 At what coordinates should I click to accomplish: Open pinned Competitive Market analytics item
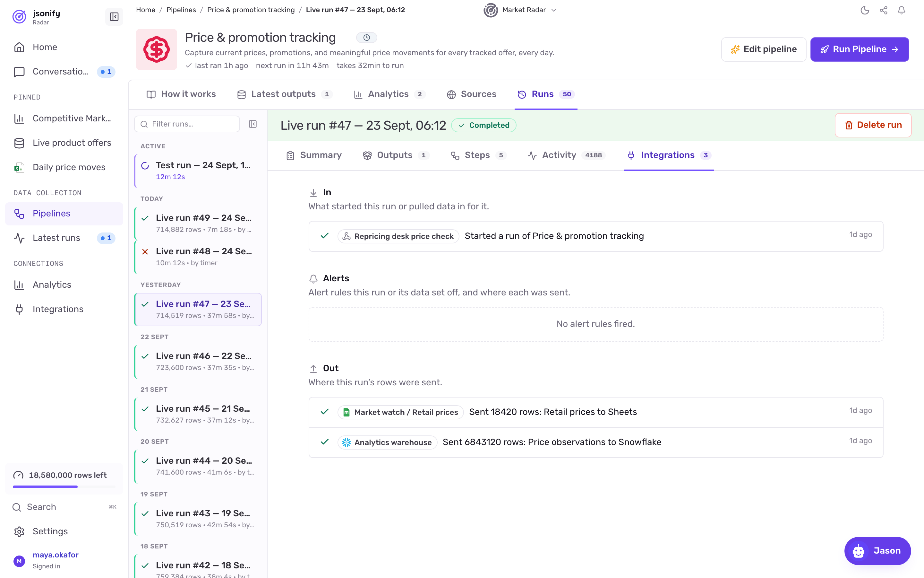coord(64,118)
